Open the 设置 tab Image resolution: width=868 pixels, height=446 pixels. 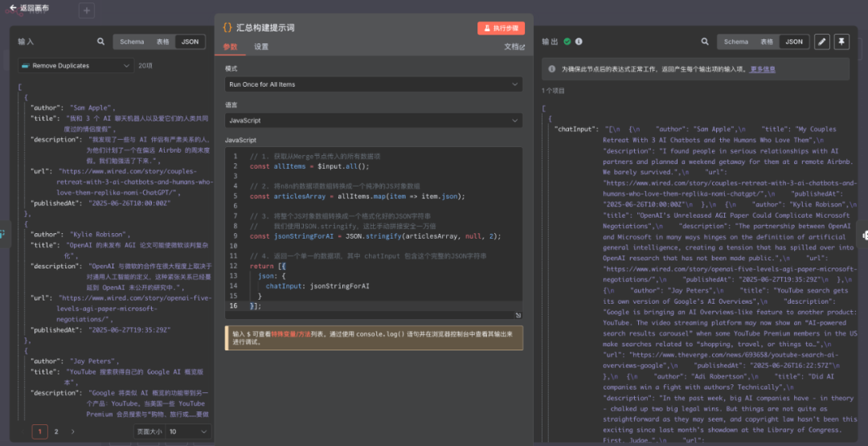tap(261, 47)
